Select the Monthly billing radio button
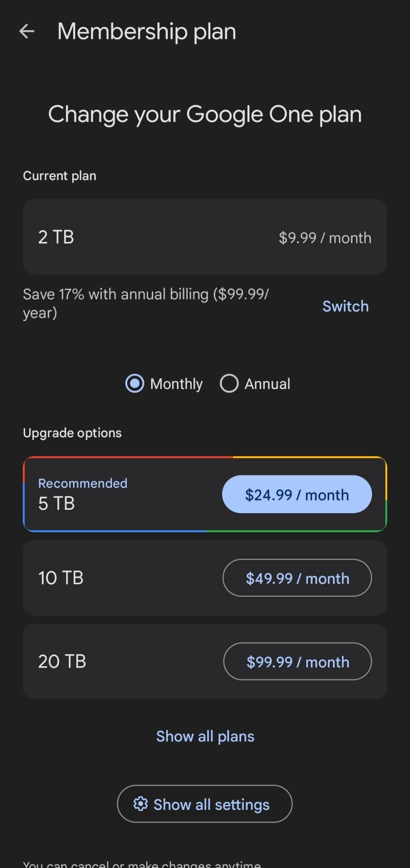Image resolution: width=410 pixels, height=868 pixels. tap(135, 384)
